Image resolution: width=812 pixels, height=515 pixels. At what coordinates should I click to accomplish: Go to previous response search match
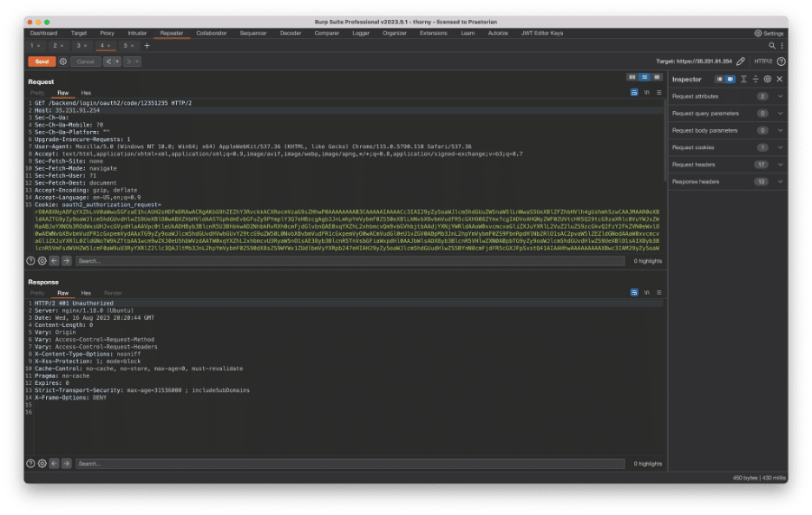pyautogui.click(x=55, y=464)
